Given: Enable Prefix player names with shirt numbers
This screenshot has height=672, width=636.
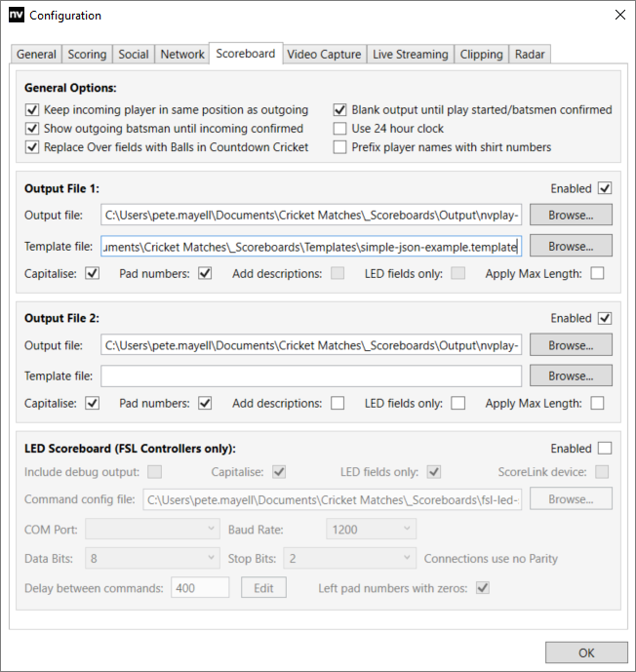Looking at the screenshot, I should 340,147.
